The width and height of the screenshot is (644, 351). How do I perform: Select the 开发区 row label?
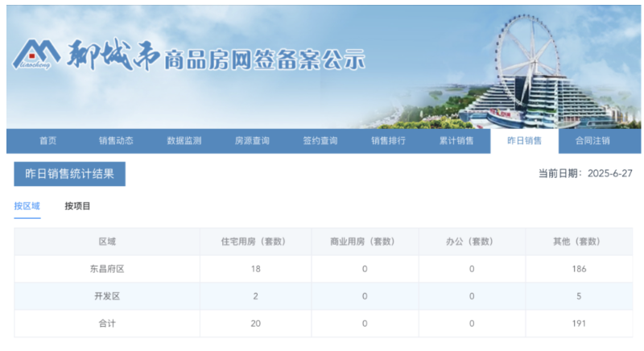(x=107, y=296)
